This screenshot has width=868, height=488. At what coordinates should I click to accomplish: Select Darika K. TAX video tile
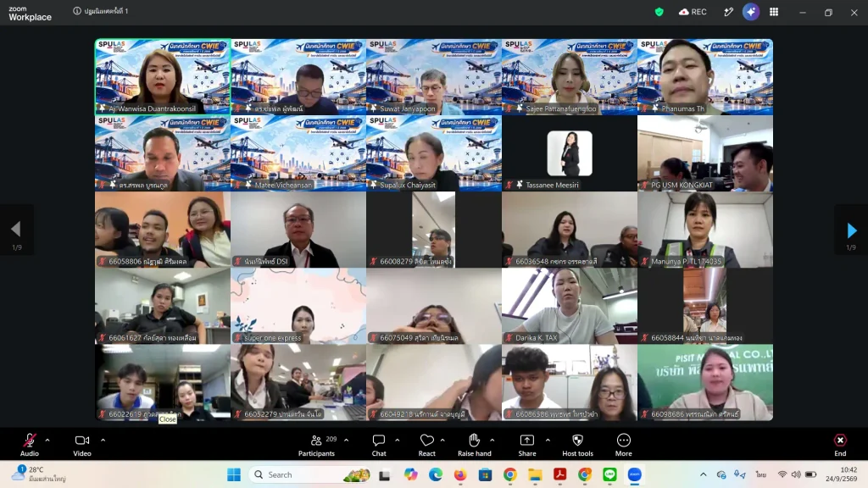(570, 306)
